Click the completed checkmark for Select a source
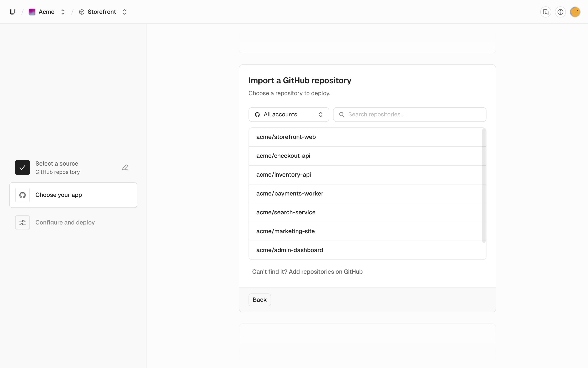The width and height of the screenshot is (588, 368). point(23,167)
